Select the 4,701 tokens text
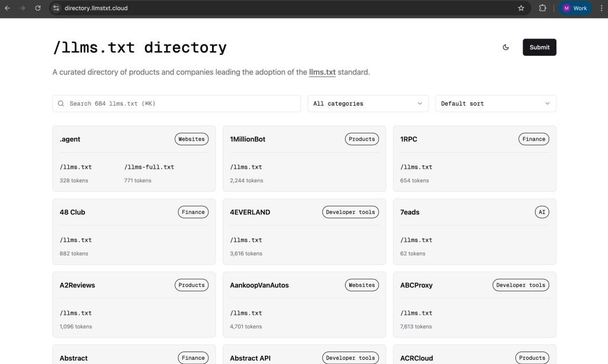This screenshot has height=364, width=608. (246, 327)
